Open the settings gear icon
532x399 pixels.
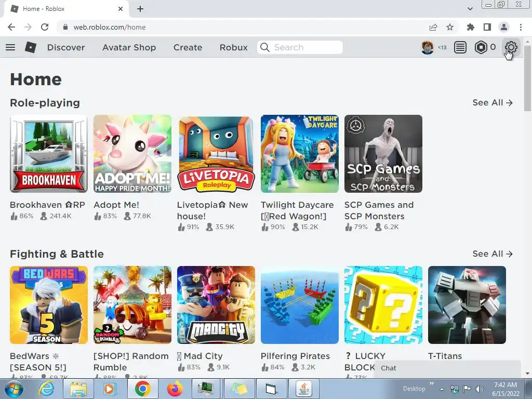511,47
